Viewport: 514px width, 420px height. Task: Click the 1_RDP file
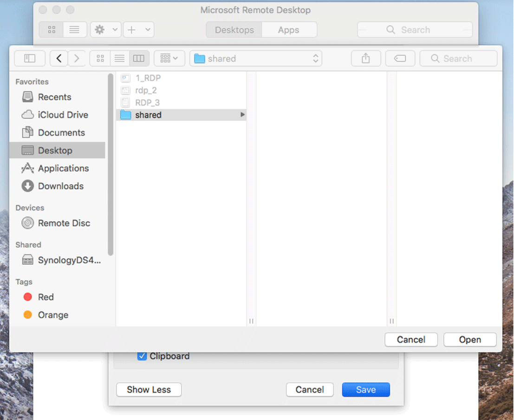181,78
